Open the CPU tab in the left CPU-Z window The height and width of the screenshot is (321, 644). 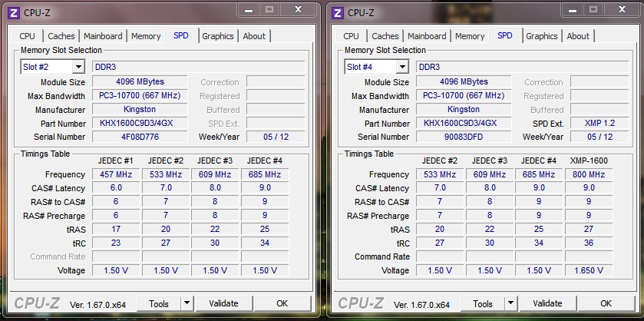coord(27,36)
